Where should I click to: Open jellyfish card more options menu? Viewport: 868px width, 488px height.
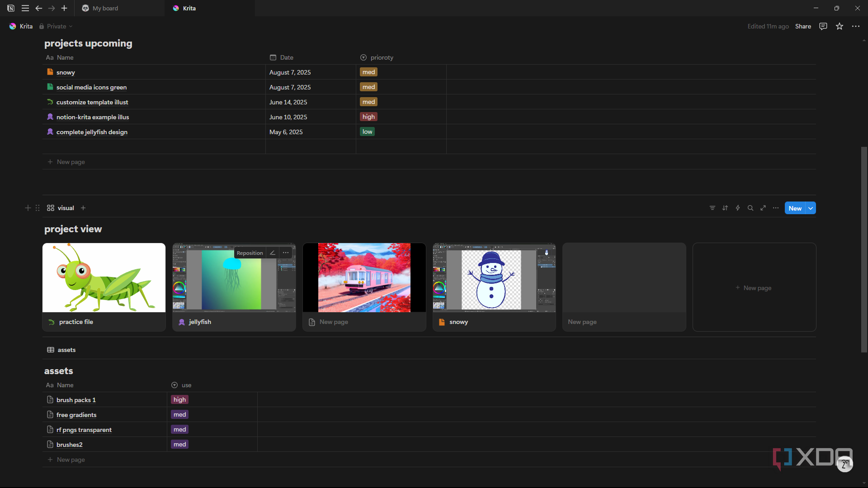coord(286,253)
